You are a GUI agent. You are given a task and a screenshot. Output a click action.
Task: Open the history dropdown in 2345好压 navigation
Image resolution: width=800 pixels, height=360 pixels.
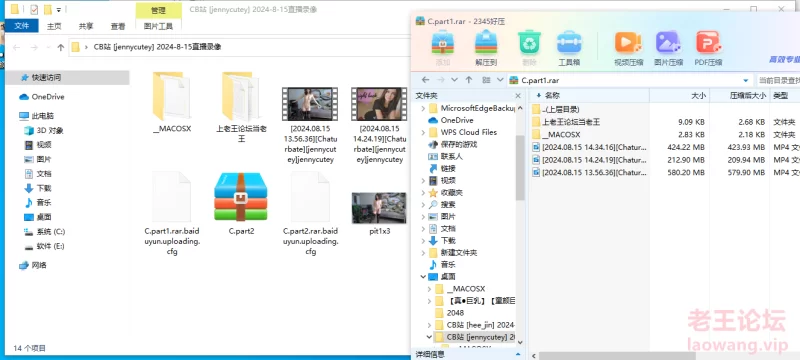click(455, 80)
